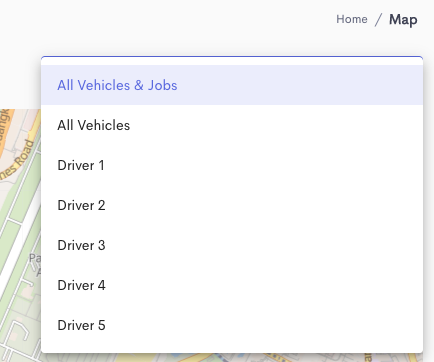The image size is (434, 362).
Task: Click the blank header area to dismiss the list
Action: (x=167, y=23)
